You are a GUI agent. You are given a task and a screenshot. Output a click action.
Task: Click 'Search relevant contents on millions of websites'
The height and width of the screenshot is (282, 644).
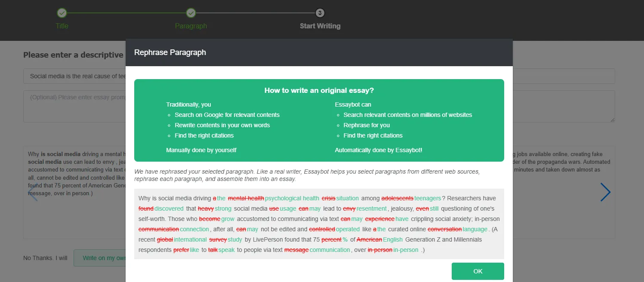pos(407,115)
